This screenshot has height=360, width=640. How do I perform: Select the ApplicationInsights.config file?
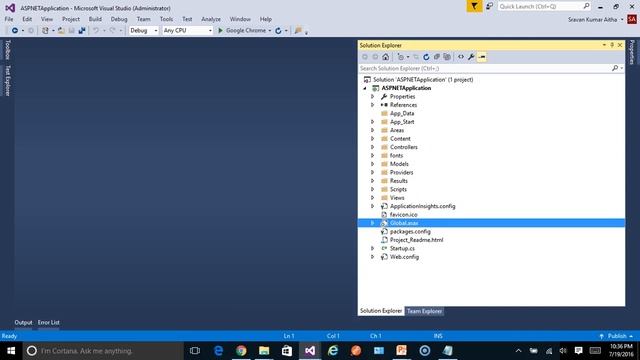point(422,207)
